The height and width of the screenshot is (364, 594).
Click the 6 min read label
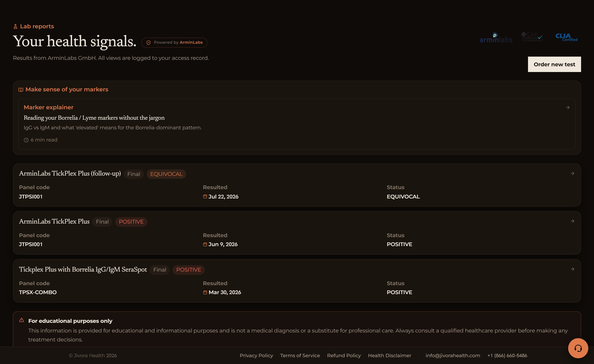(44, 140)
